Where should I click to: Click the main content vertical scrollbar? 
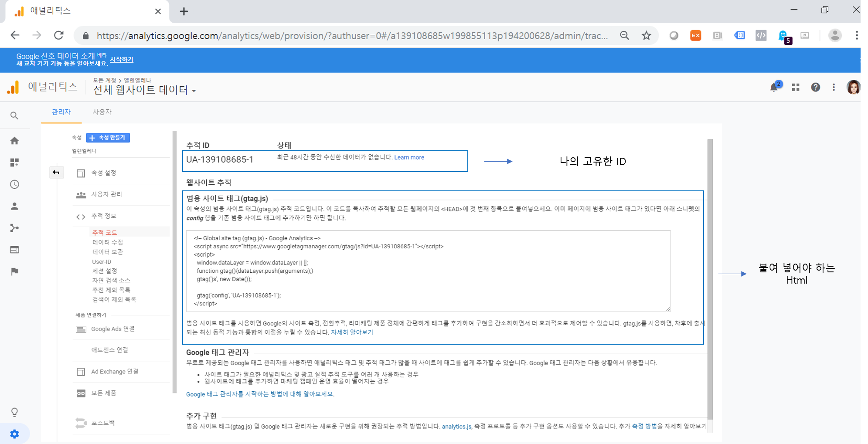click(x=710, y=279)
